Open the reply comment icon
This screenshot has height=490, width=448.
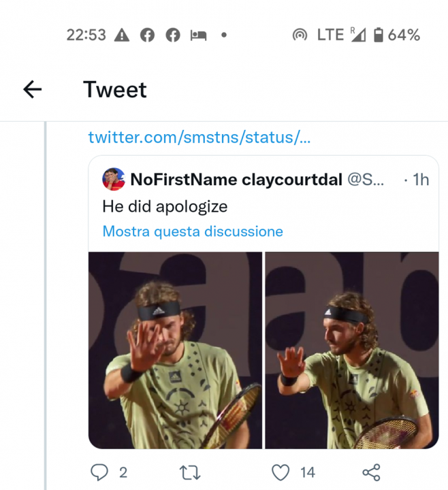coord(99,472)
